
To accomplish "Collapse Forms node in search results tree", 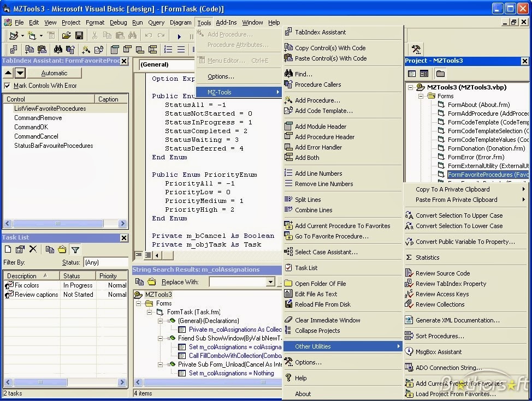I will click(138, 303).
